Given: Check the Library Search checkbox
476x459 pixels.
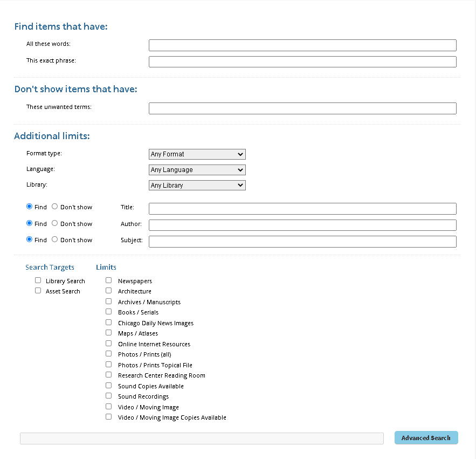Looking at the screenshot, I should (38, 280).
